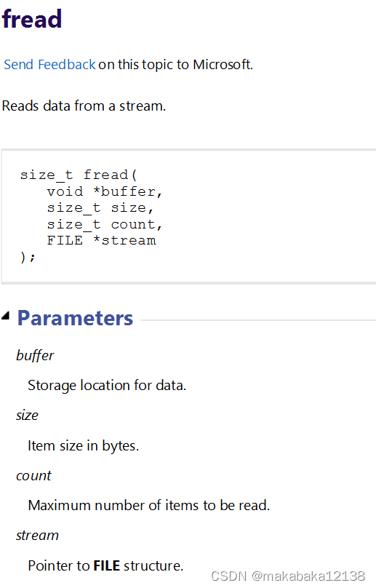376x588 pixels.
Task: Click 'Item size in bytes' description
Action: (83, 446)
